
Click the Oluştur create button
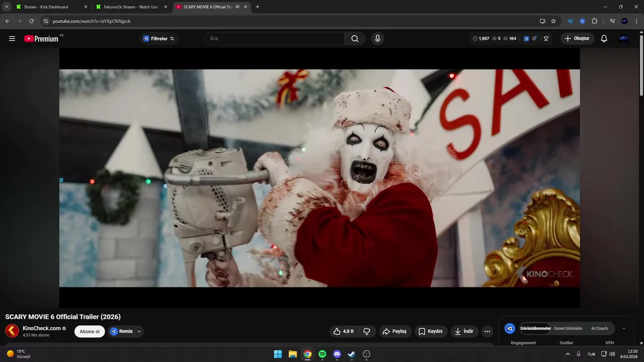pos(577,39)
